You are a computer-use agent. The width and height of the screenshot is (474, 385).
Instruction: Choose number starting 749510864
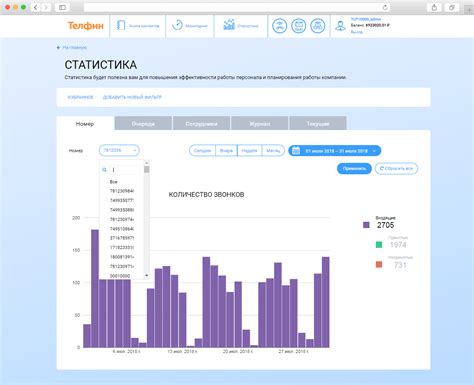(x=122, y=229)
